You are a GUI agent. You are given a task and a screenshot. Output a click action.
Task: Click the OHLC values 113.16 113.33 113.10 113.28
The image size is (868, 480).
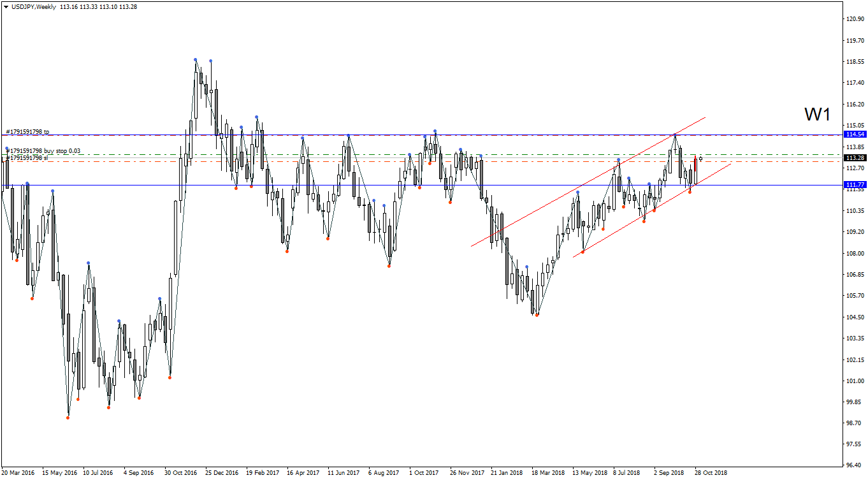tap(98, 6)
